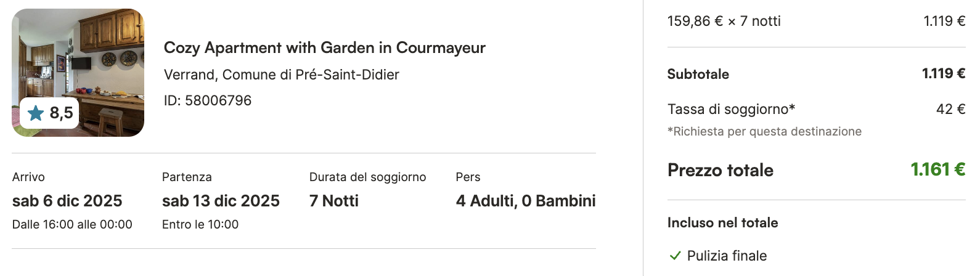This screenshot has height=276, width=980.
Task: Click the green checkmark beside Pulizia finale
Action: [x=675, y=256]
